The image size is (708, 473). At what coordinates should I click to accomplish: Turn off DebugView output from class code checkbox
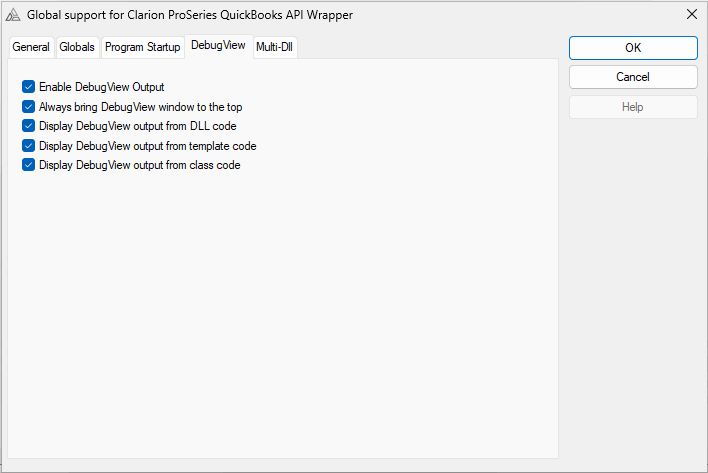[28, 165]
